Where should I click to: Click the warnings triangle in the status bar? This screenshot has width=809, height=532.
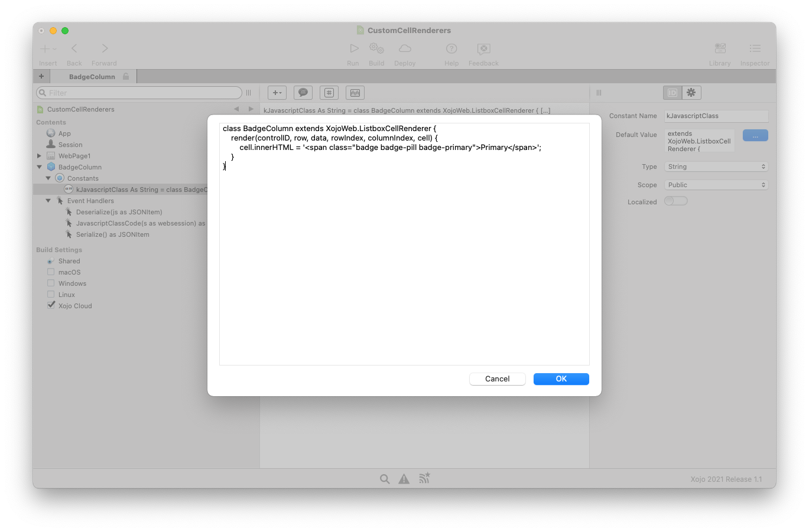click(x=404, y=478)
